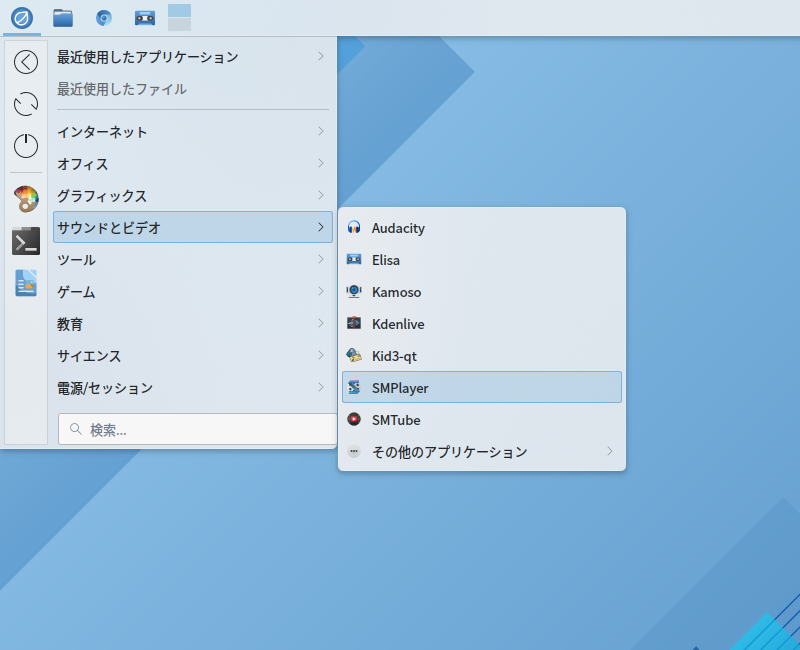
Task: Launch Kdenlive from the submenu
Action: coord(482,323)
